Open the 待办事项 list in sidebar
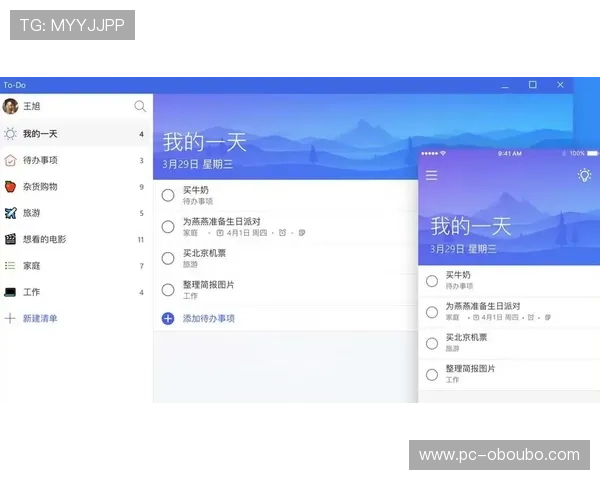This screenshot has height=480, width=600. (76, 160)
